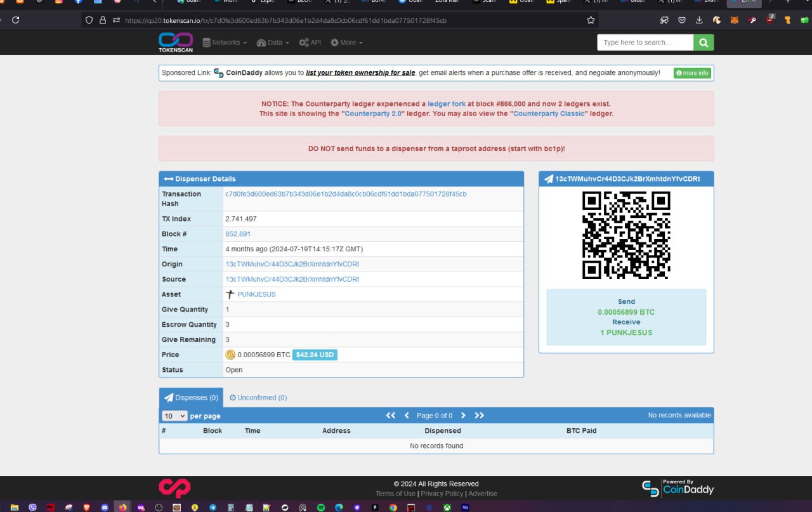Open the 'ledger fork' link
Screen dimensions: 812x512
pyautogui.click(x=447, y=103)
